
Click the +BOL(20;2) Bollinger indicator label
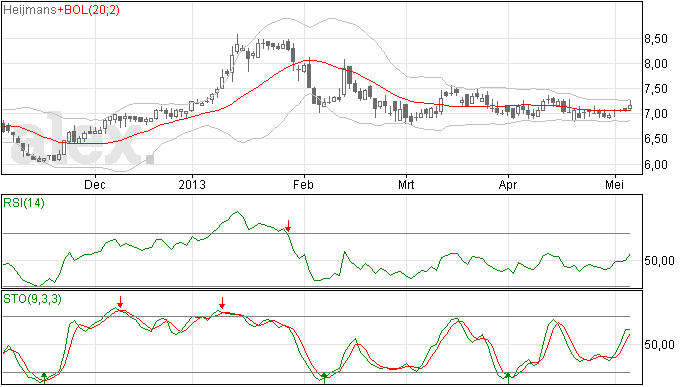[x=88, y=10]
